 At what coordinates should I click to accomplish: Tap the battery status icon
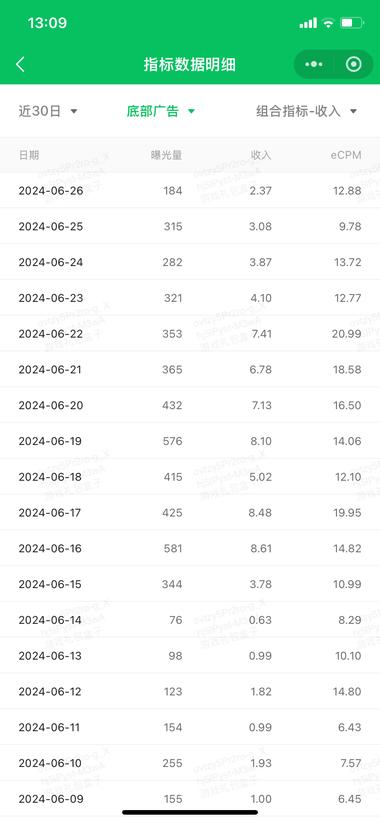pos(352,23)
